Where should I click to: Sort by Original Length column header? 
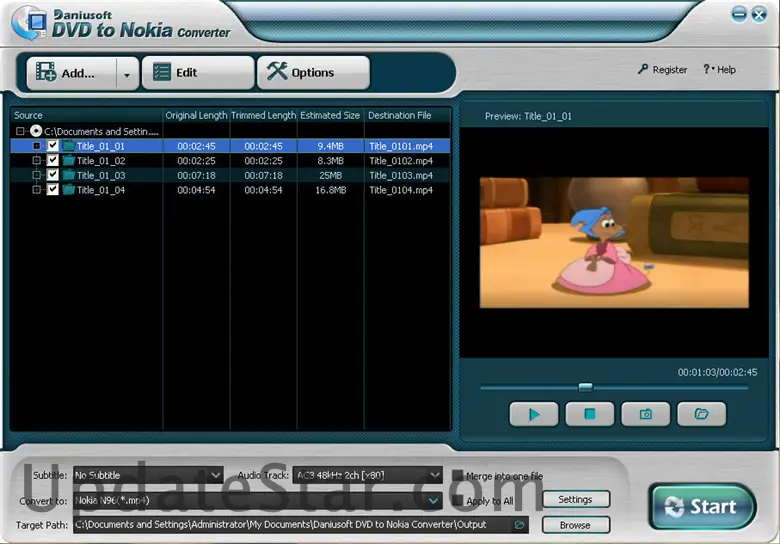(x=196, y=115)
